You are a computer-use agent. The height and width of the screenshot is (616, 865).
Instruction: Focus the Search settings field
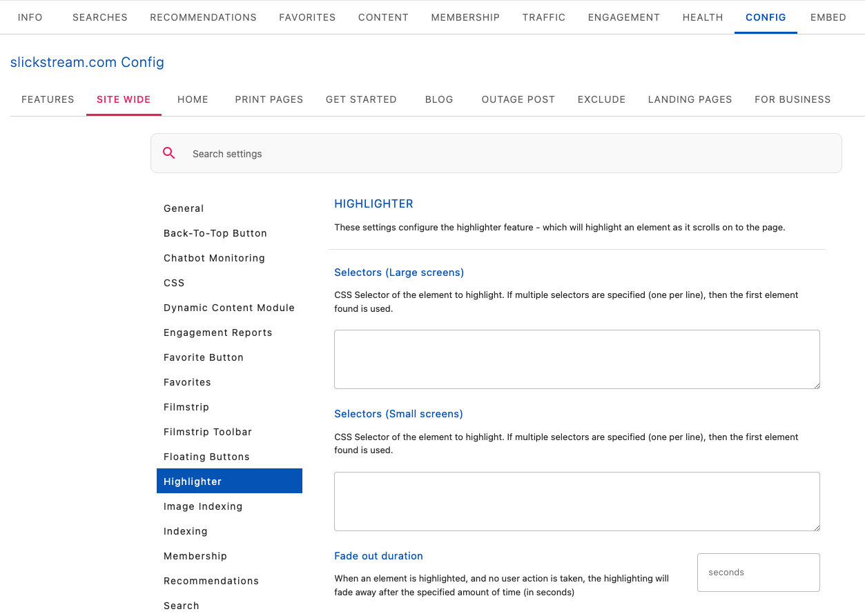[511, 154]
